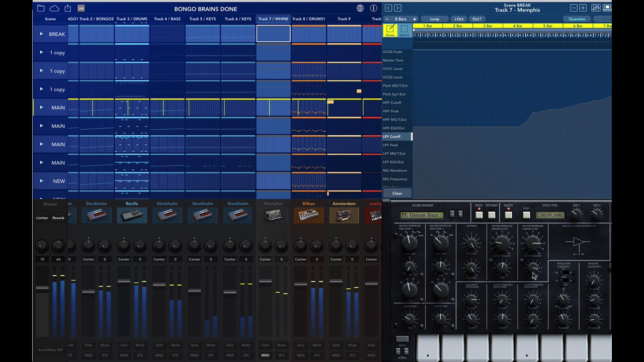644x362 pixels.
Task: Open Stockholm gadget on Track 4
Action: [x=167, y=215]
